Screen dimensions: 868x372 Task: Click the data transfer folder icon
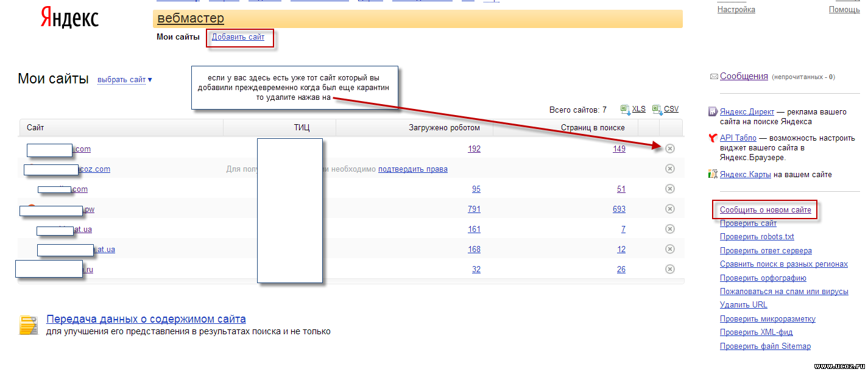tap(29, 325)
